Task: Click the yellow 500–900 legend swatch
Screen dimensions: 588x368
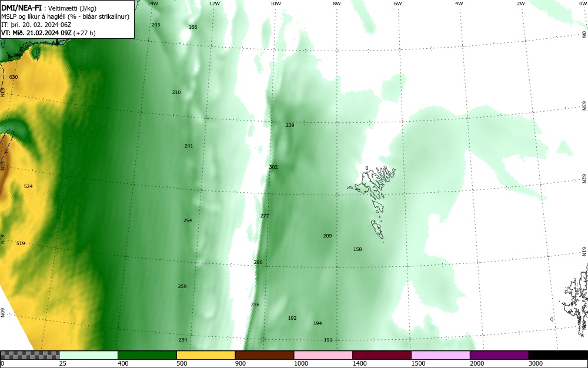Action: 206,355
